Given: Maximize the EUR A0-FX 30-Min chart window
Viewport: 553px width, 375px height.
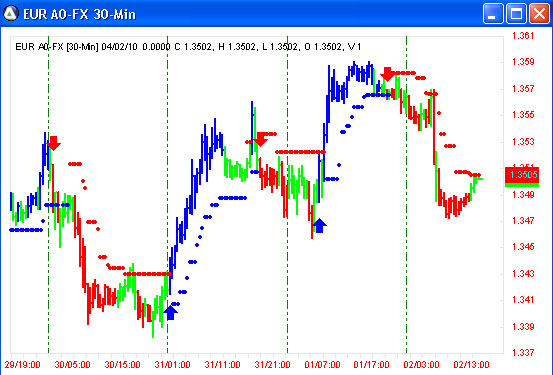Looking at the screenshot, I should [516, 14].
